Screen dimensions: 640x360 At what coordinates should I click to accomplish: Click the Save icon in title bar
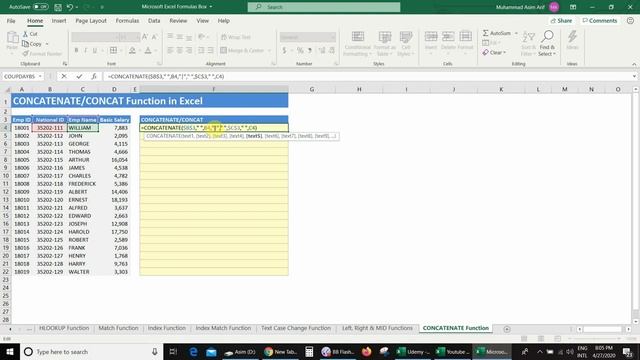click(x=58, y=7)
